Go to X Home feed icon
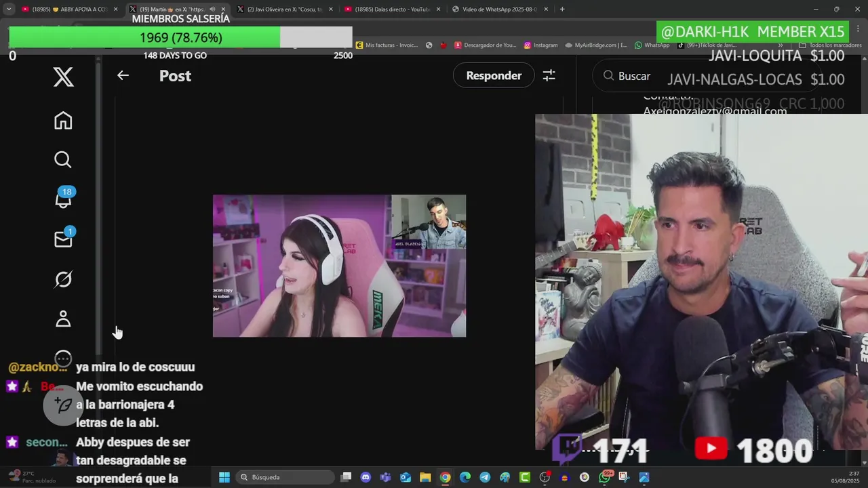868x488 pixels. click(x=63, y=121)
